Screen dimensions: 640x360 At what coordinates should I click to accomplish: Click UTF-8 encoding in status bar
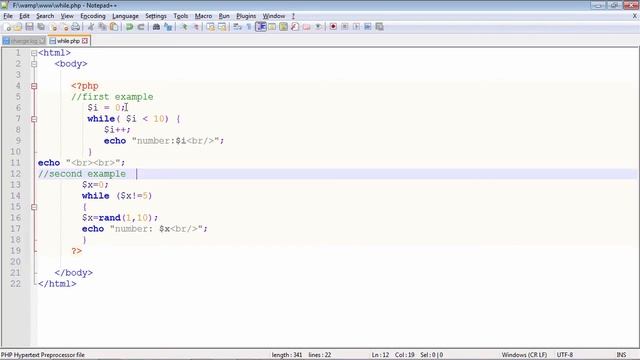point(565,355)
